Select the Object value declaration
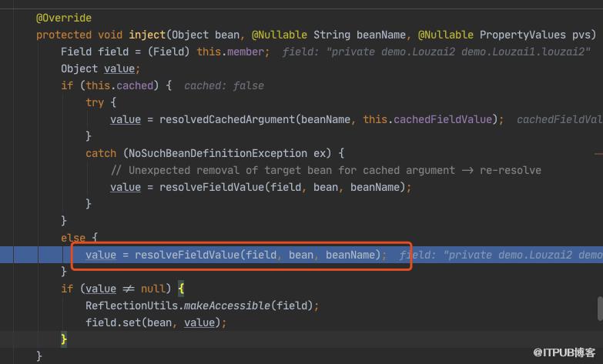 (100, 68)
